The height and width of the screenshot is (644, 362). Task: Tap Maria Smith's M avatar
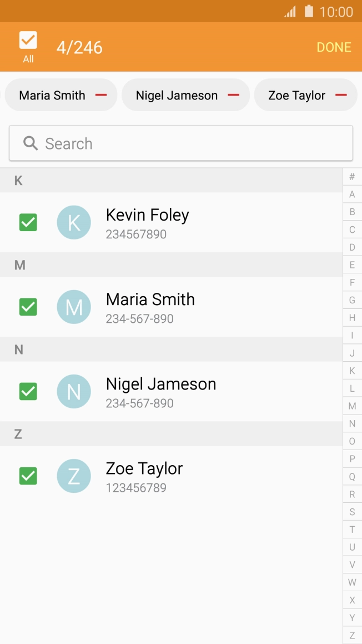pos(74,307)
